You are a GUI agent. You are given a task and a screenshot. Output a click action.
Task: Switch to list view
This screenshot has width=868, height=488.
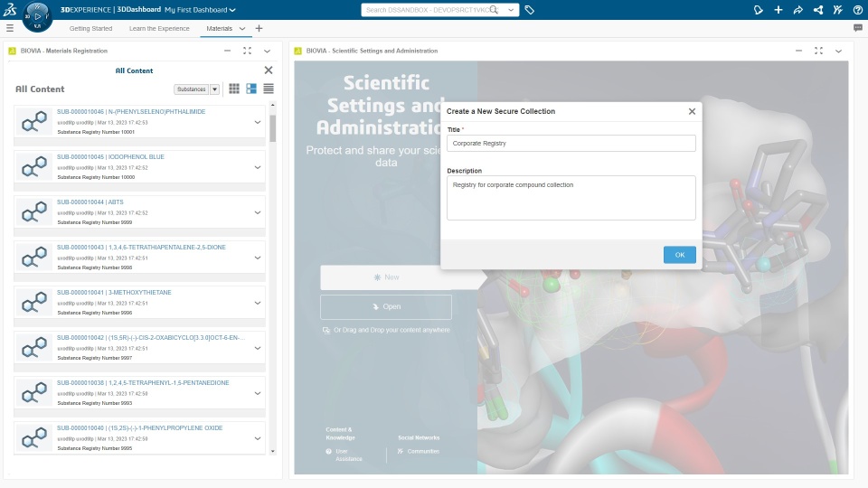point(269,89)
